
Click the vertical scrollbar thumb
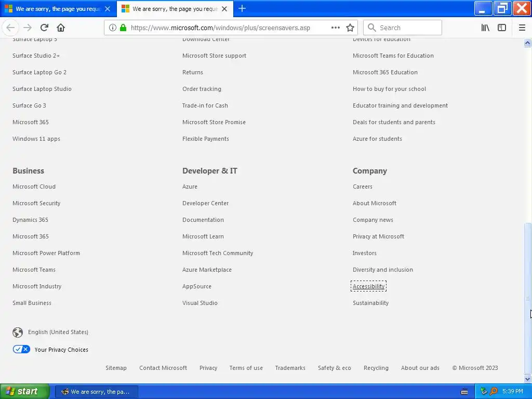527,298
